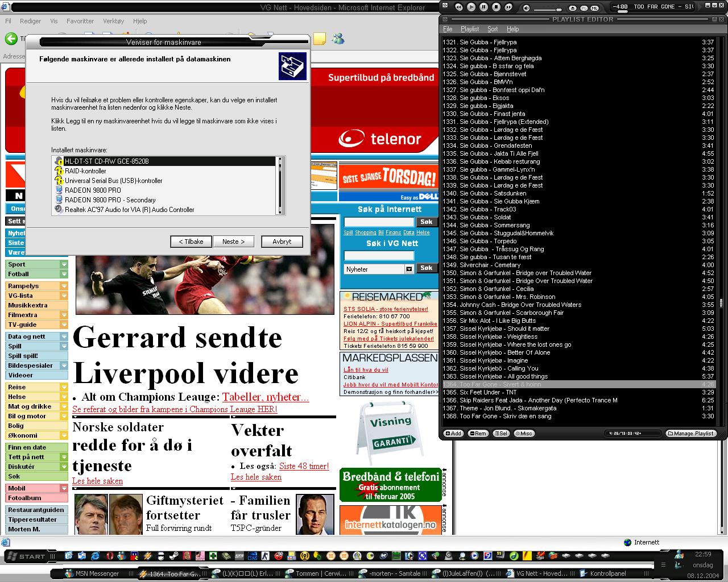This screenshot has height=582, width=728.
Task: Expand the Data og nett sidebar arrow
Action: point(64,336)
